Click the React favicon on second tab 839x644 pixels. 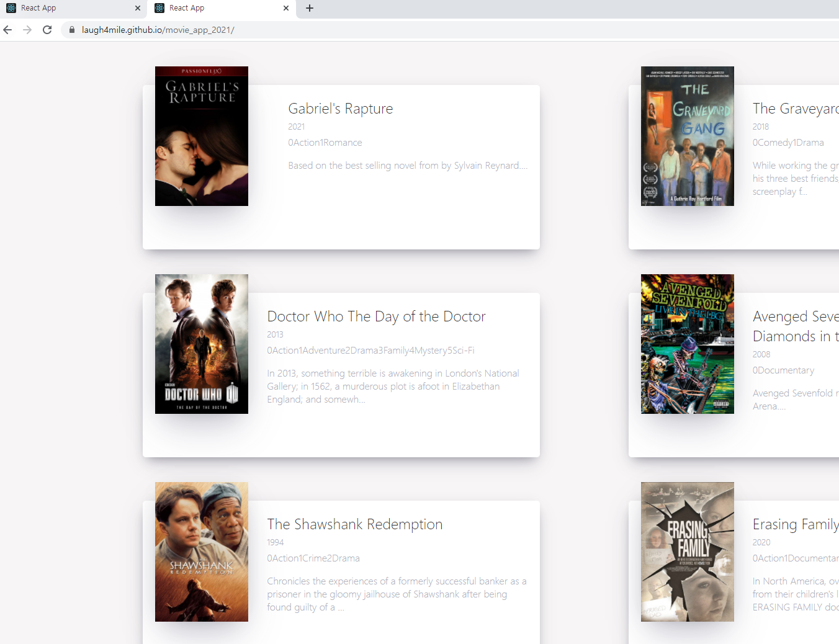pos(159,8)
